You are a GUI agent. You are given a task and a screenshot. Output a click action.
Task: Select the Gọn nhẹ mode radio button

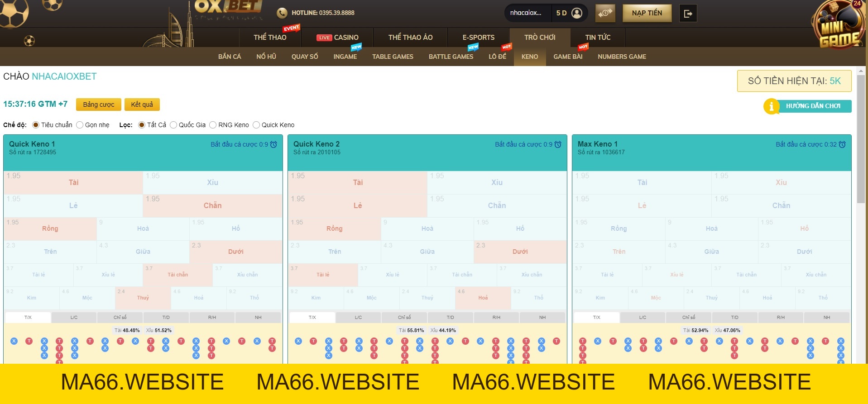[x=80, y=125]
